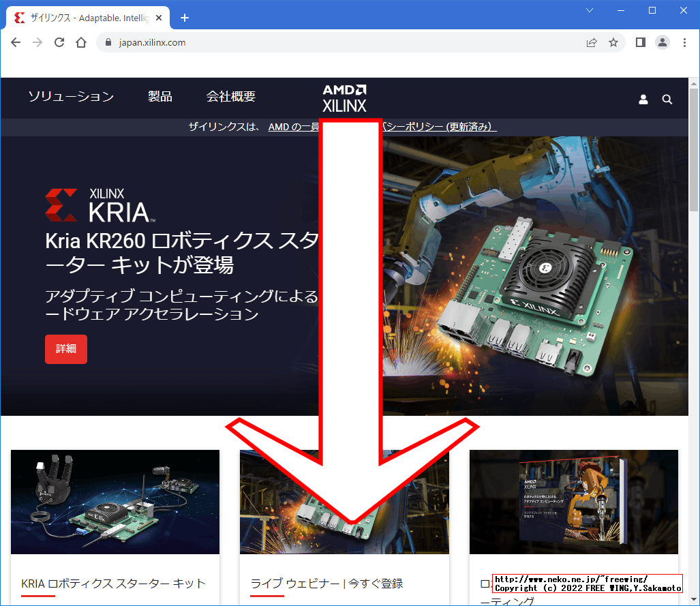The image size is (700, 606).
Task: Click the 詳細 button on the Kria banner
Action: [65, 349]
